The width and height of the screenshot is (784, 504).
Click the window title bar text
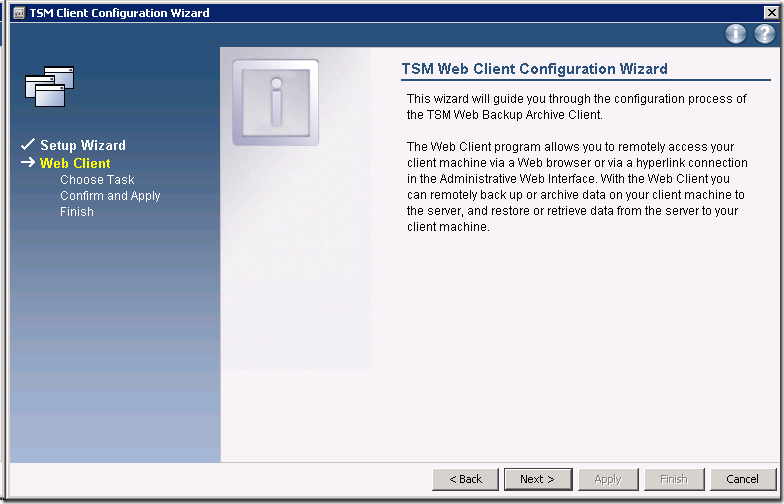click(120, 13)
